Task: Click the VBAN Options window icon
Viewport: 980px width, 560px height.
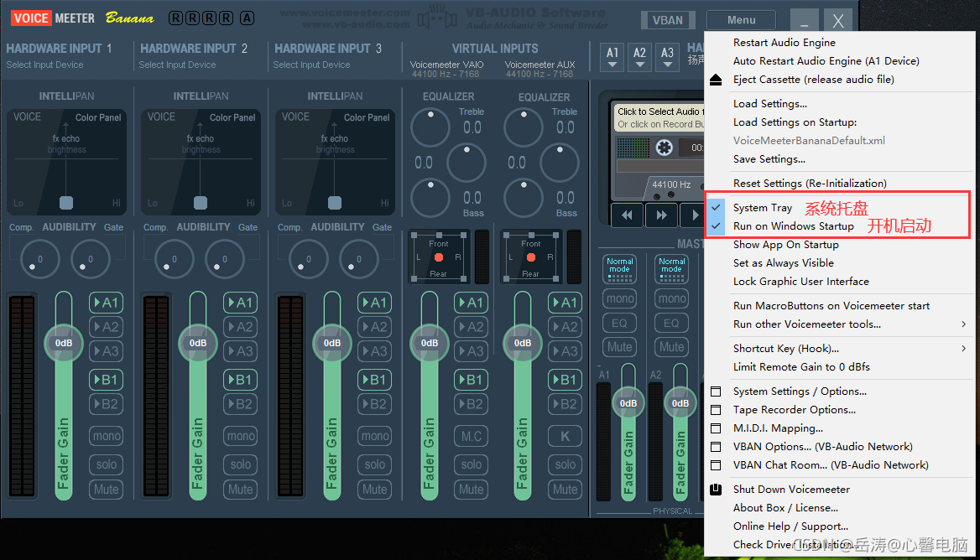Action: pyautogui.click(x=716, y=447)
